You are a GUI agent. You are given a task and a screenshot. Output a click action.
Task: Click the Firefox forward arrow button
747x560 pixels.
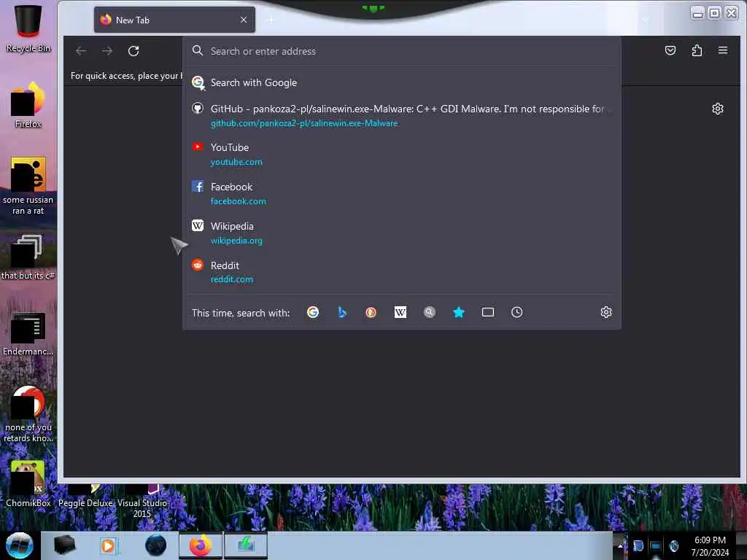(x=107, y=51)
